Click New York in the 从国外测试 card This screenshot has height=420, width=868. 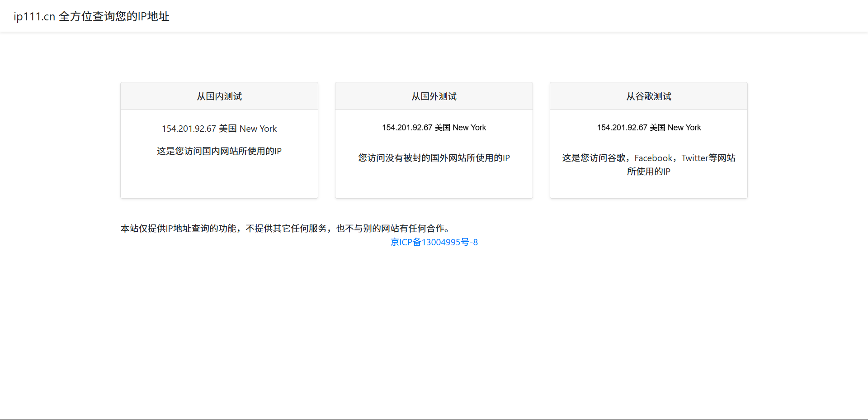pos(469,128)
